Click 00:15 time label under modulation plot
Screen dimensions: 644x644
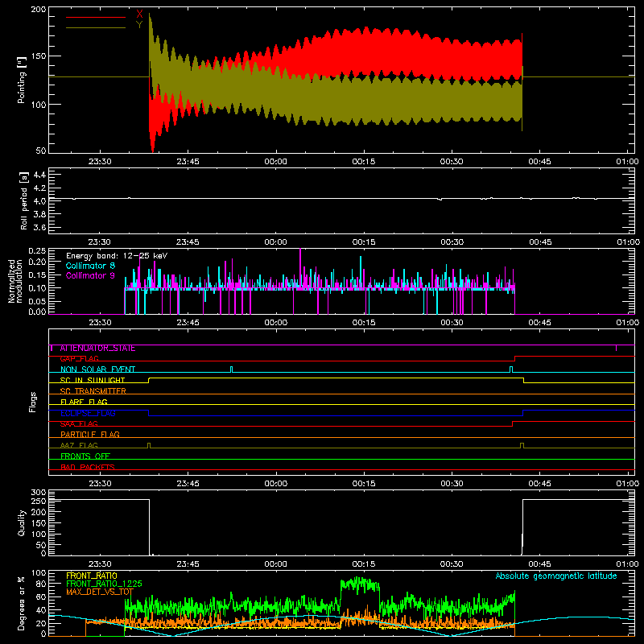[364, 323]
